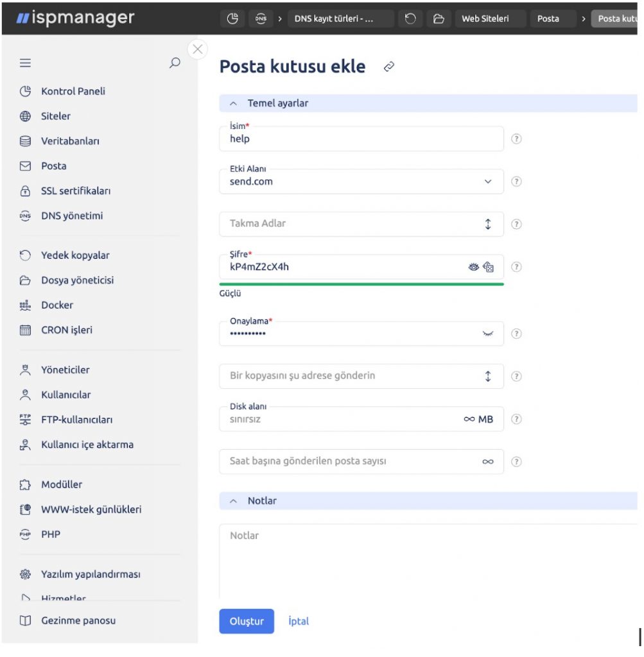Show the Onaylama confirmation password
Screen dimensions: 644x657
pos(487,334)
